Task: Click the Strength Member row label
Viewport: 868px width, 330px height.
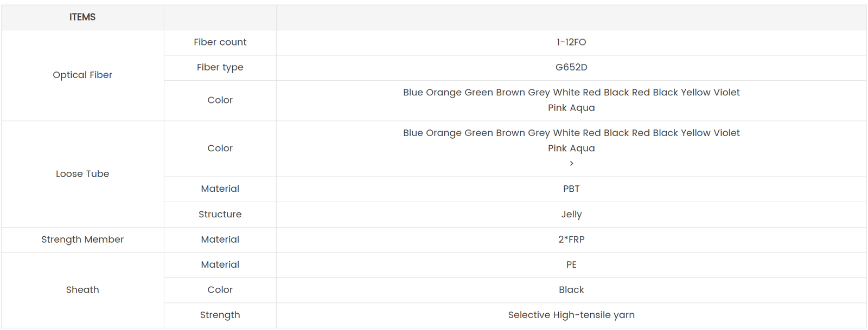Action: [x=82, y=240]
